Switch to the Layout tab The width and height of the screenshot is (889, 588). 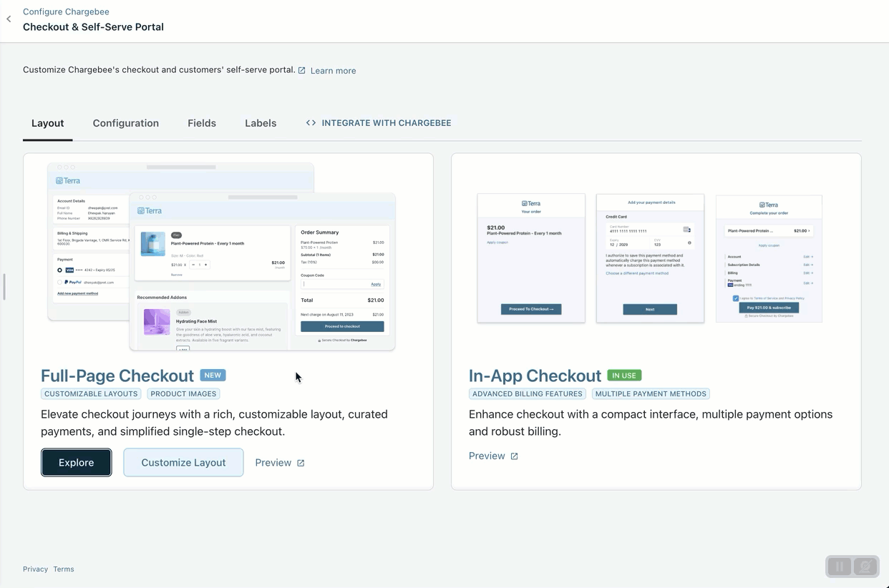point(48,123)
